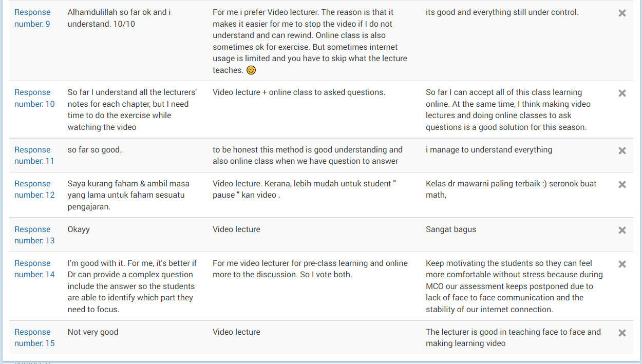
Task: Click the smiley emoji in Response 9
Action: [x=251, y=70]
